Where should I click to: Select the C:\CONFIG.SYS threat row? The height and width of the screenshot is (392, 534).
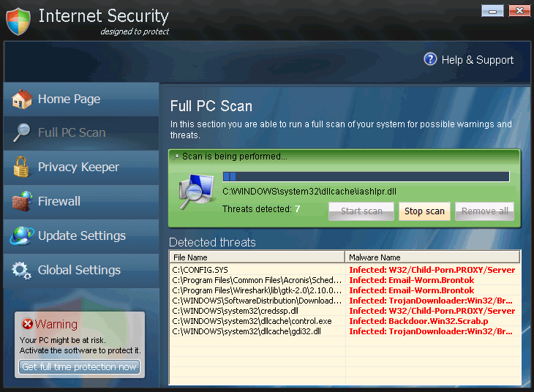click(x=256, y=270)
